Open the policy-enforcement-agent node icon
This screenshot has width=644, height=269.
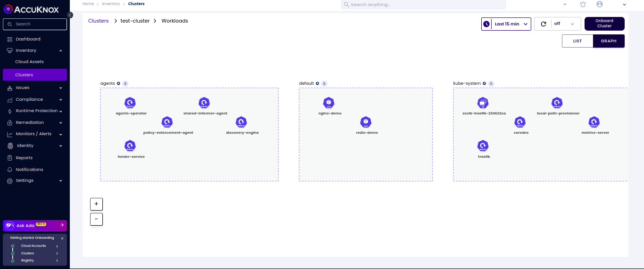167,122
